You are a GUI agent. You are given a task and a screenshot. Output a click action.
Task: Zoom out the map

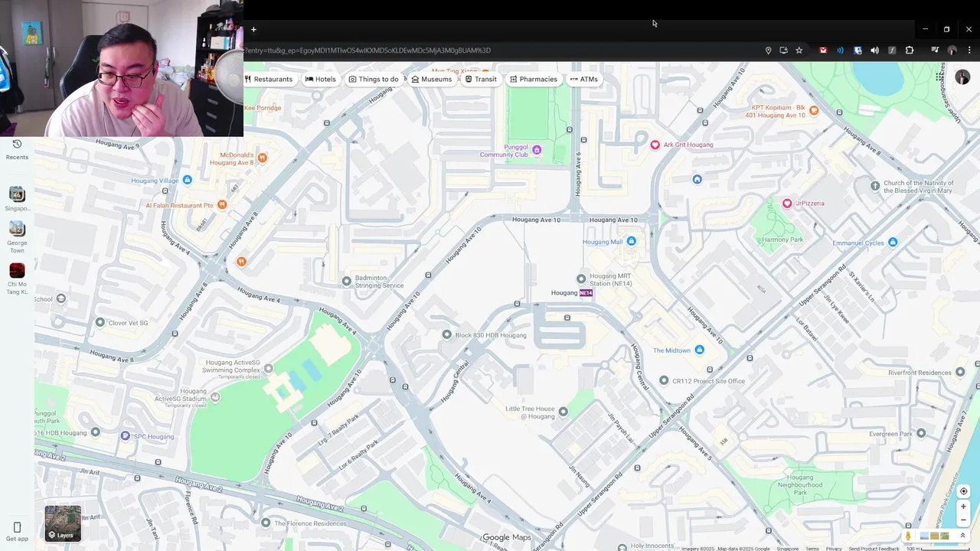963,520
